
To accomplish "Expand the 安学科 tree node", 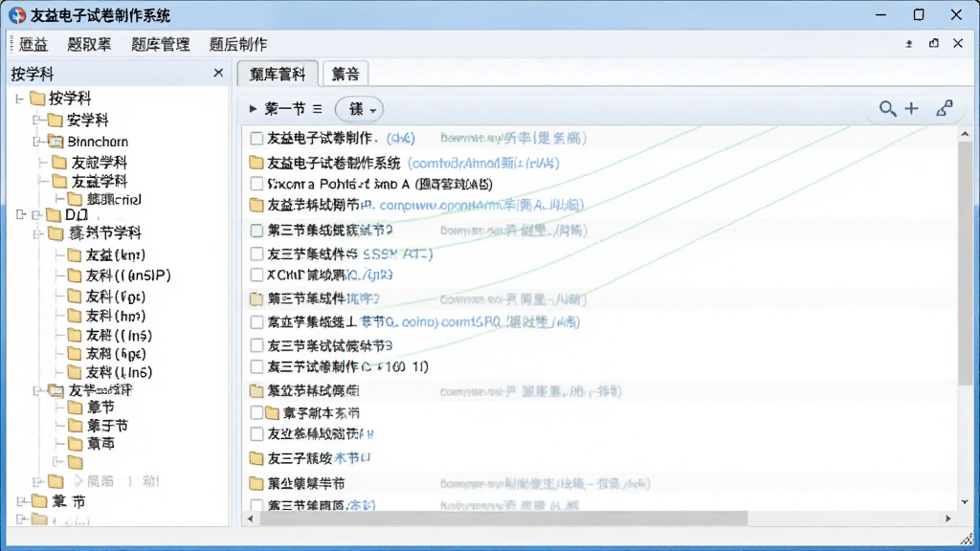I will (x=37, y=120).
